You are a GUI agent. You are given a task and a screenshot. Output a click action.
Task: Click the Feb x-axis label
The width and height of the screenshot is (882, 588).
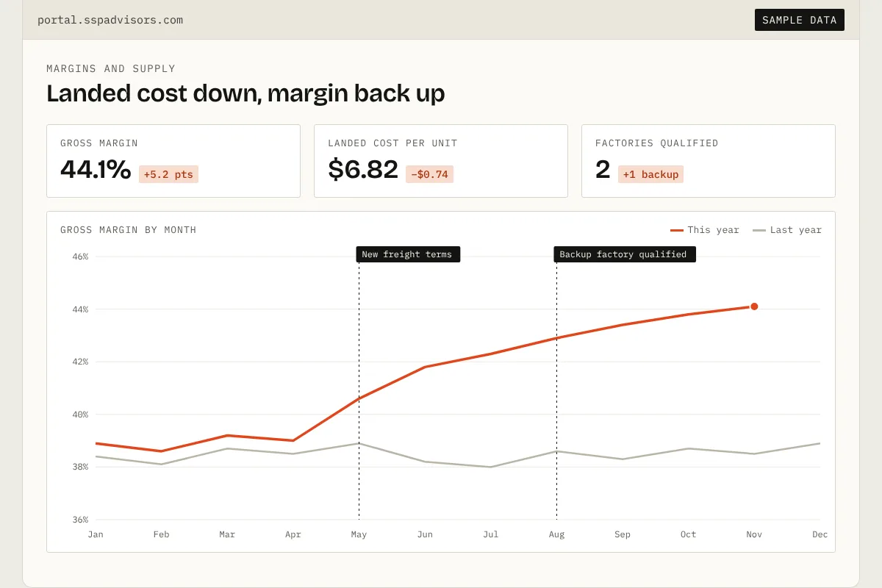(162, 534)
